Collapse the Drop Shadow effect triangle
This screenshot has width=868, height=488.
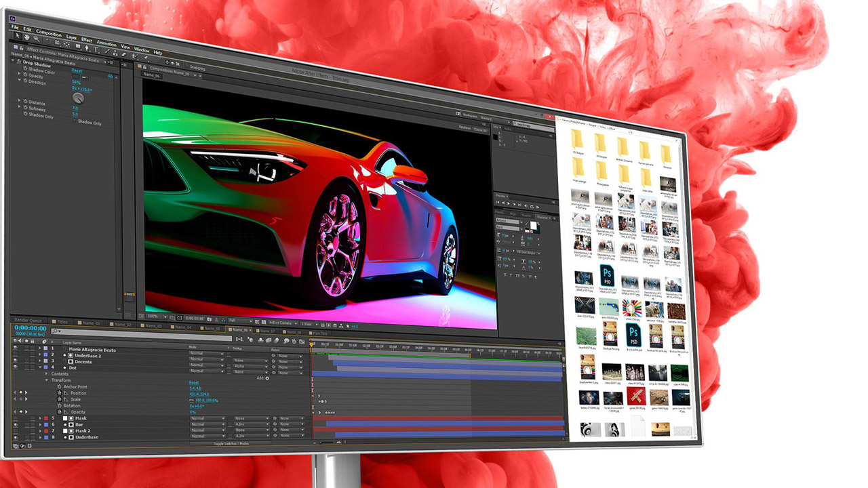click(13, 60)
